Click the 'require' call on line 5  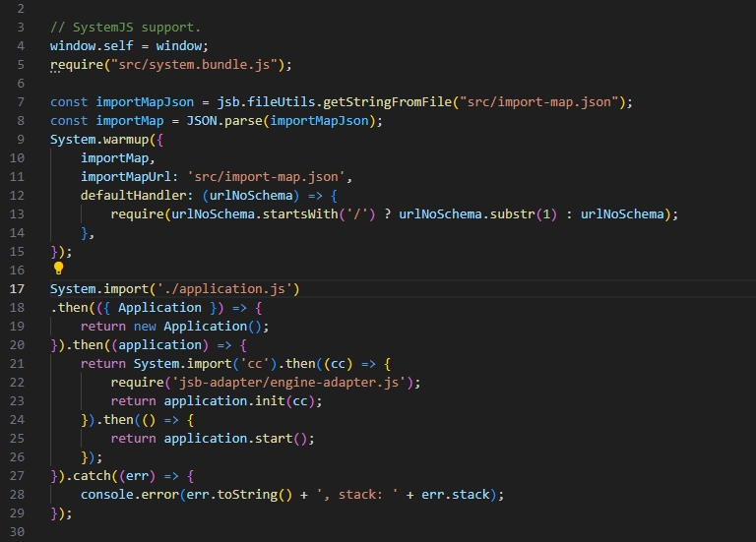coord(77,65)
